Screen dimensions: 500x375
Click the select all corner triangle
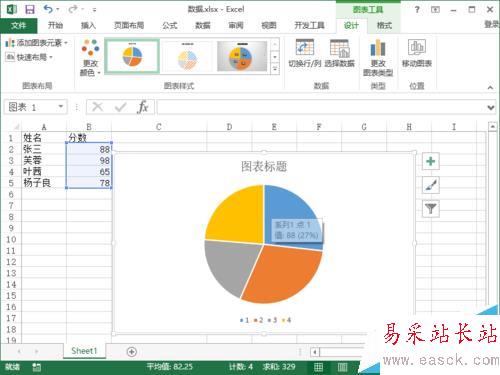coord(16,127)
